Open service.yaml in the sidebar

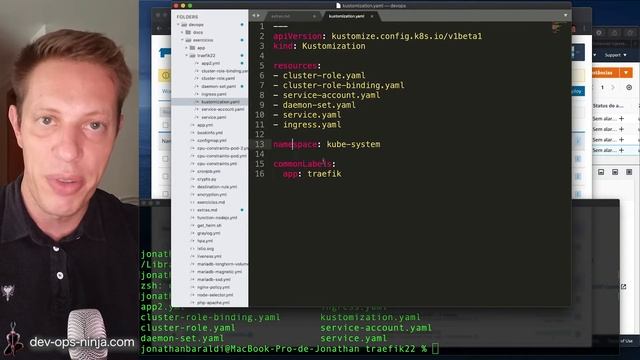pyautogui.click(x=213, y=117)
